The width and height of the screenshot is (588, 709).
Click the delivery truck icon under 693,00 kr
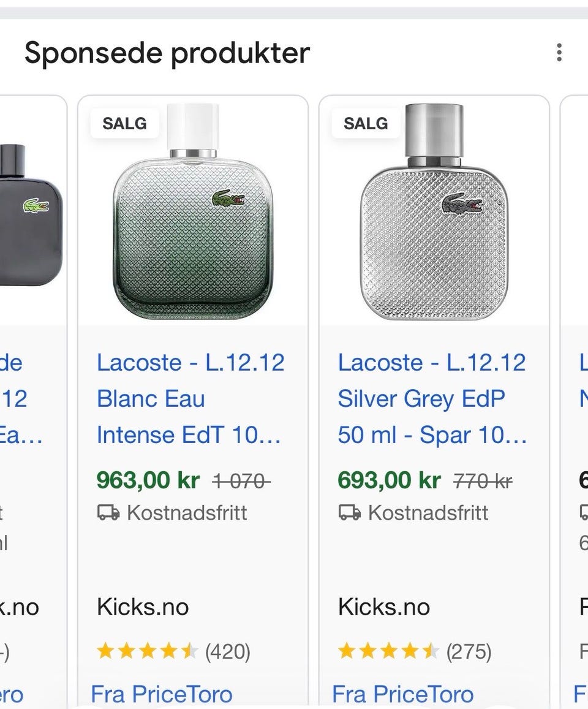(x=350, y=513)
